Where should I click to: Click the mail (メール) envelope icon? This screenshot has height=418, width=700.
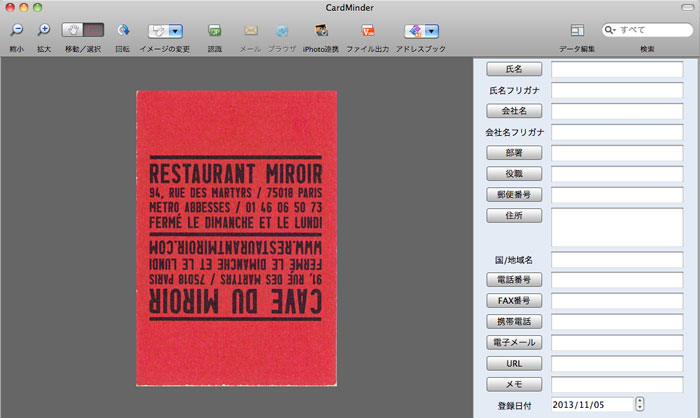tap(251, 30)
